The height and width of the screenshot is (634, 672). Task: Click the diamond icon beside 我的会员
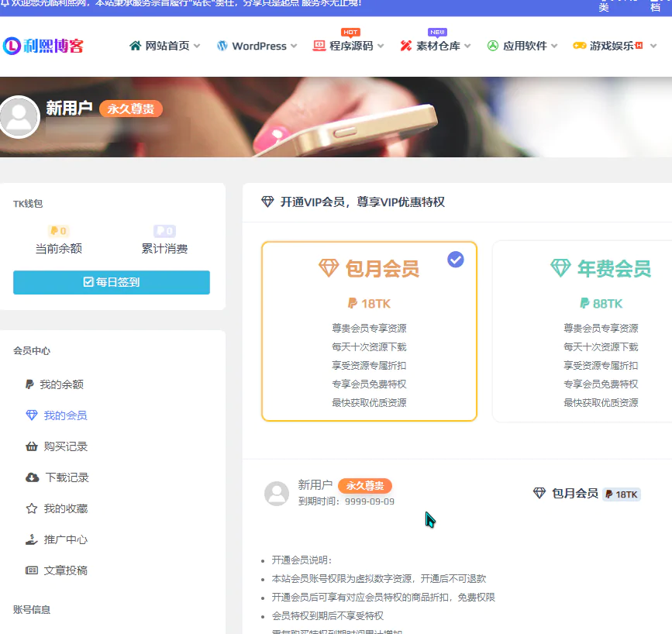[31, 415]
